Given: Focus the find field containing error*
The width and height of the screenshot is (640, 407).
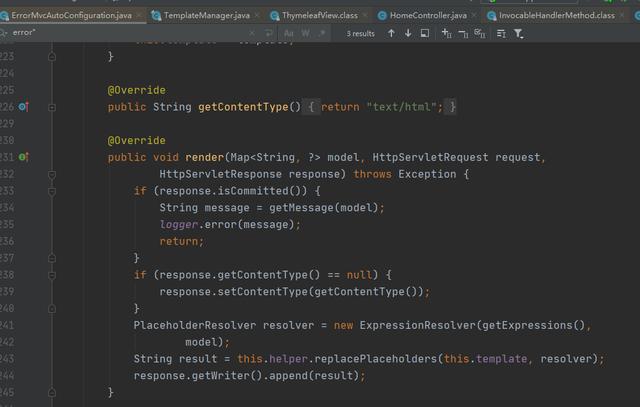Looking at the screenshot, I should (127, 33).
